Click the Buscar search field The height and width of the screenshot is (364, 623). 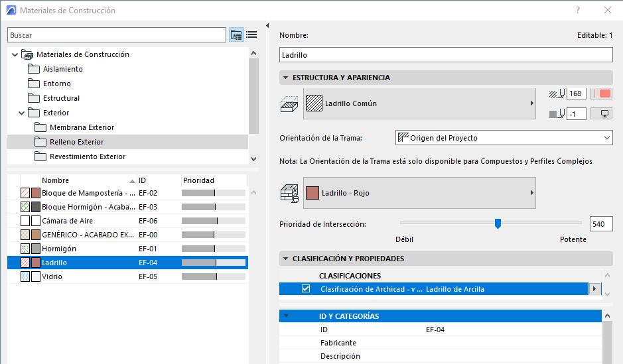click(116, 35)
